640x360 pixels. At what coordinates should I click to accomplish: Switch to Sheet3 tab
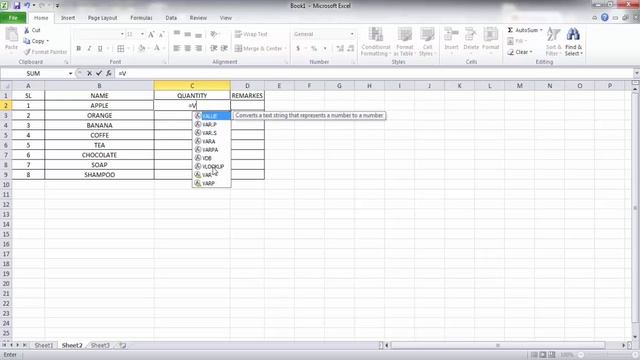click(x=100, y=345)
